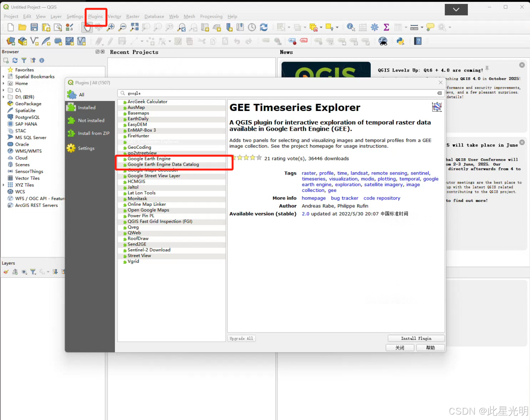This screenshot has height=420, width=530.
Task: Click the Show Map Tips speech bubble icon
Action: 430,27
